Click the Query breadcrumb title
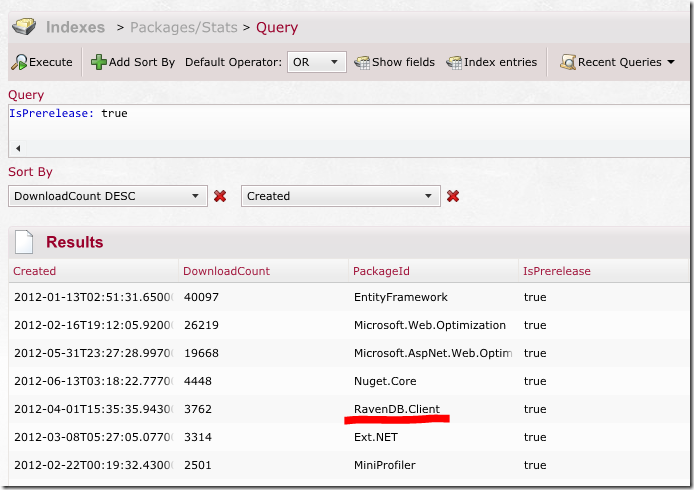The width and height of the screenshot is (694, 490). (x=277, y=27)
